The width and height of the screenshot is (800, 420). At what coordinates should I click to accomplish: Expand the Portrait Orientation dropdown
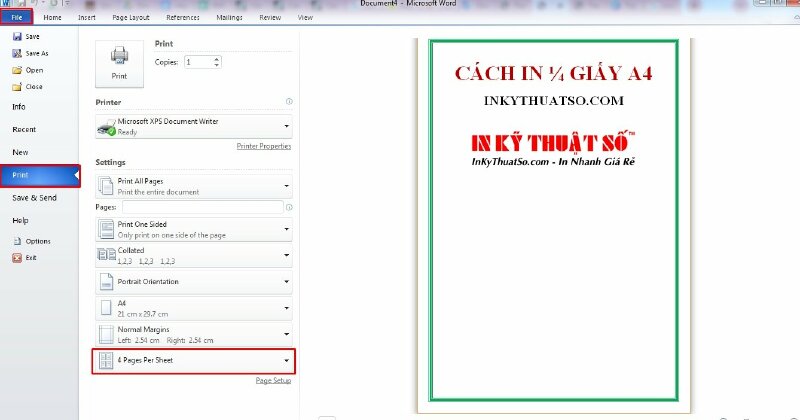click(x=286, y=281)
